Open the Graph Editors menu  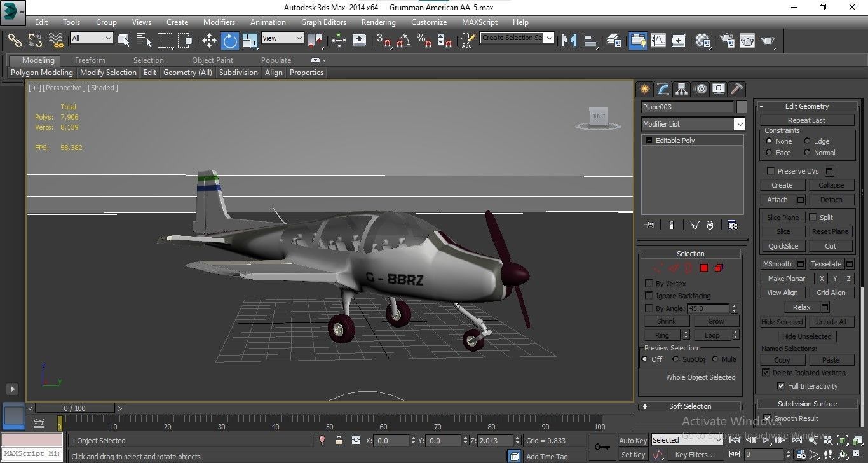(323, 22)
